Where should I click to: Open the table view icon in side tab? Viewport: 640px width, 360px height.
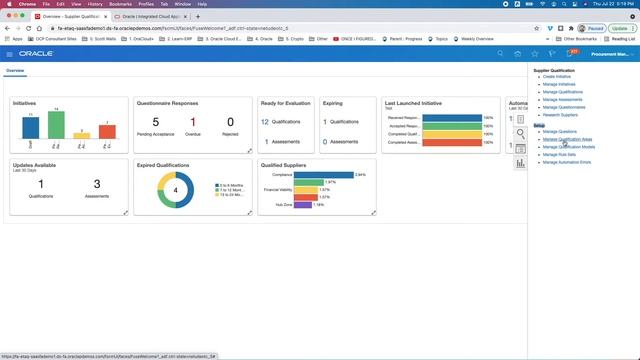coord(520,149)
